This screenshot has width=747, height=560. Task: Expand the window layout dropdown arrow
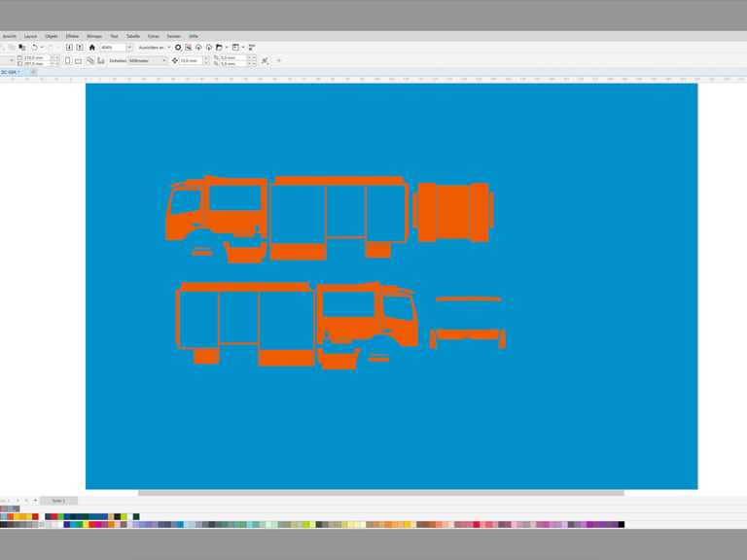coord(243,47)
